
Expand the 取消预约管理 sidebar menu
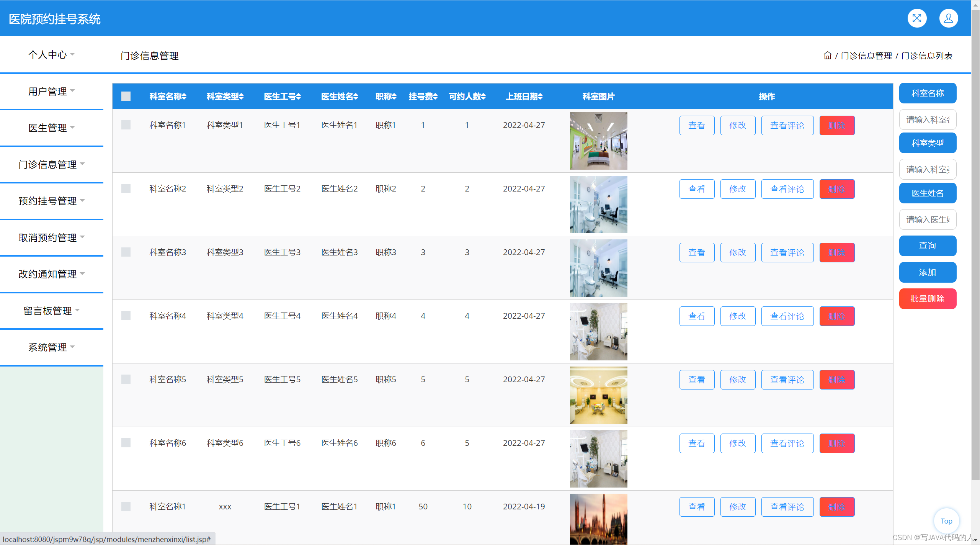pyautogui.click(x=51, y=237)
